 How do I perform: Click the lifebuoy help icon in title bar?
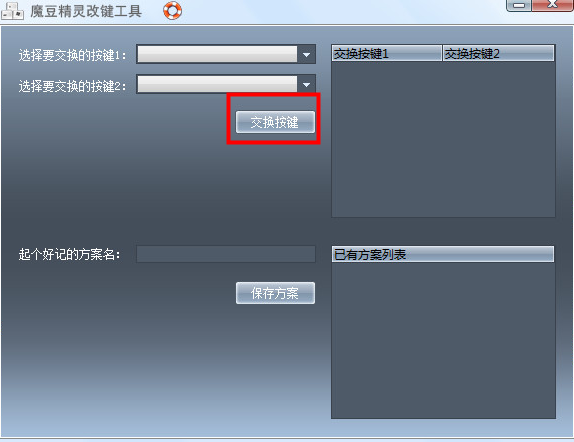(172, 10)
